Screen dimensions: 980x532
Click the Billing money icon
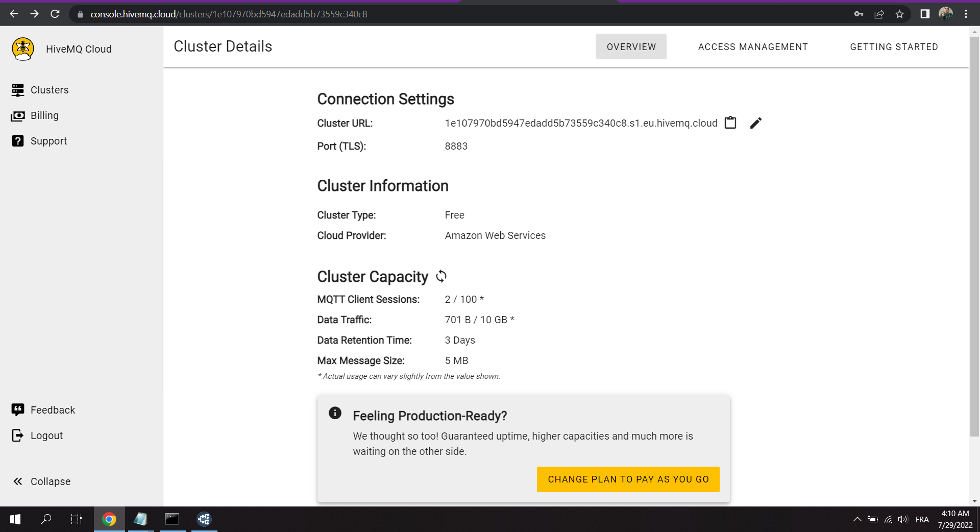click(x=18, y=116)
